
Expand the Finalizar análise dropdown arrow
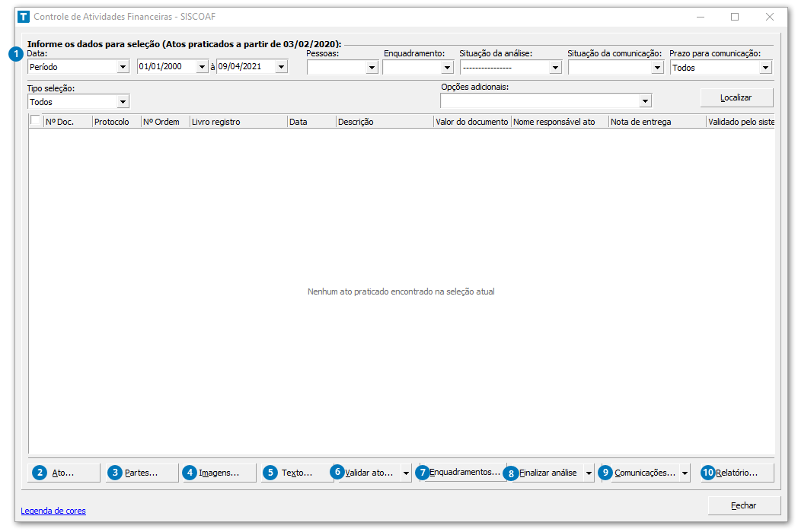point(589,473)
